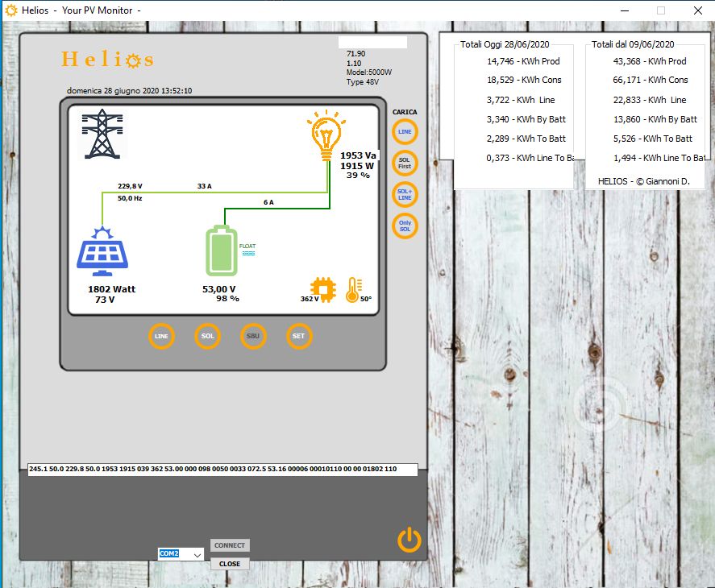Click the Helios sun app icon in title bar
Viewport: 715px width, 588px height.
(11, 10)
